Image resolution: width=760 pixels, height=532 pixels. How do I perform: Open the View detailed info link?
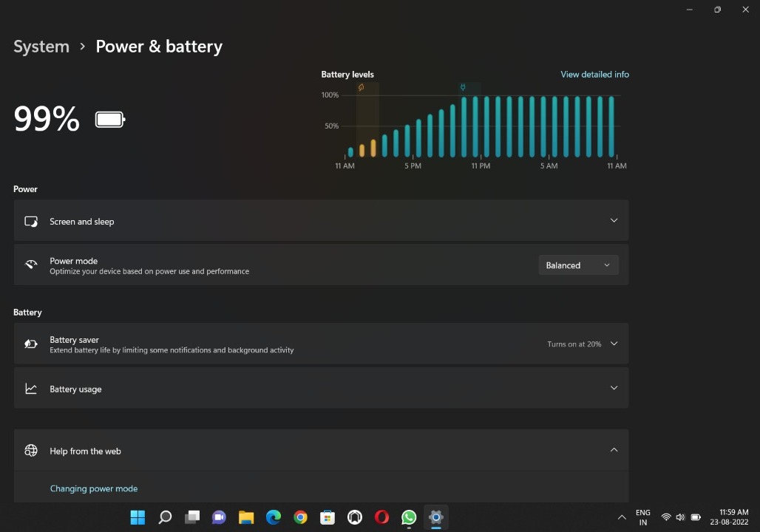594,75
